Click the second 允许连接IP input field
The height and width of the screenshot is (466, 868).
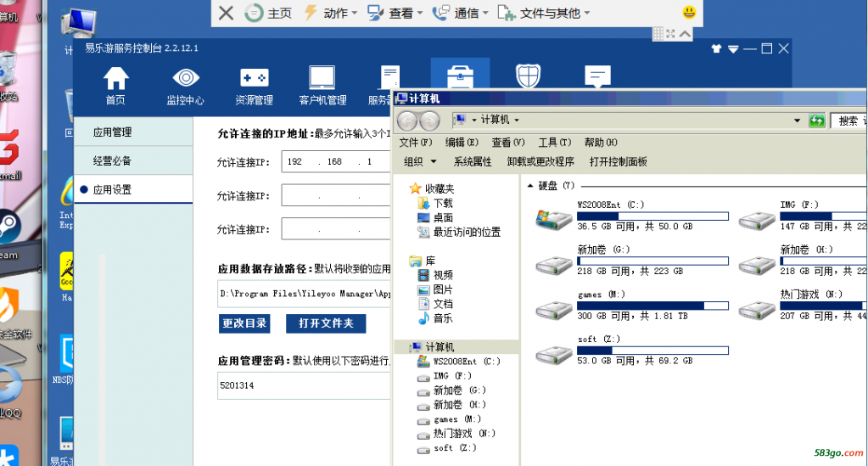click(336, 195)
